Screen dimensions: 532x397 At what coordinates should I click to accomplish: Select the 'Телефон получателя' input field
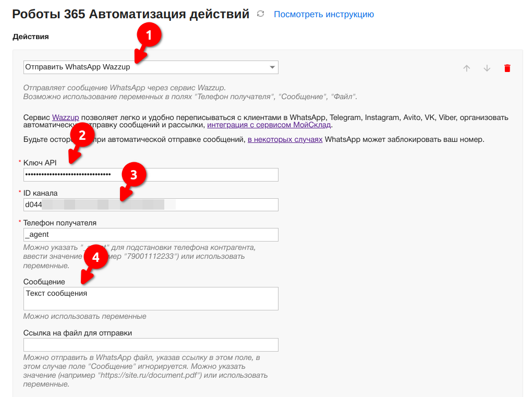tap(151, 234)
